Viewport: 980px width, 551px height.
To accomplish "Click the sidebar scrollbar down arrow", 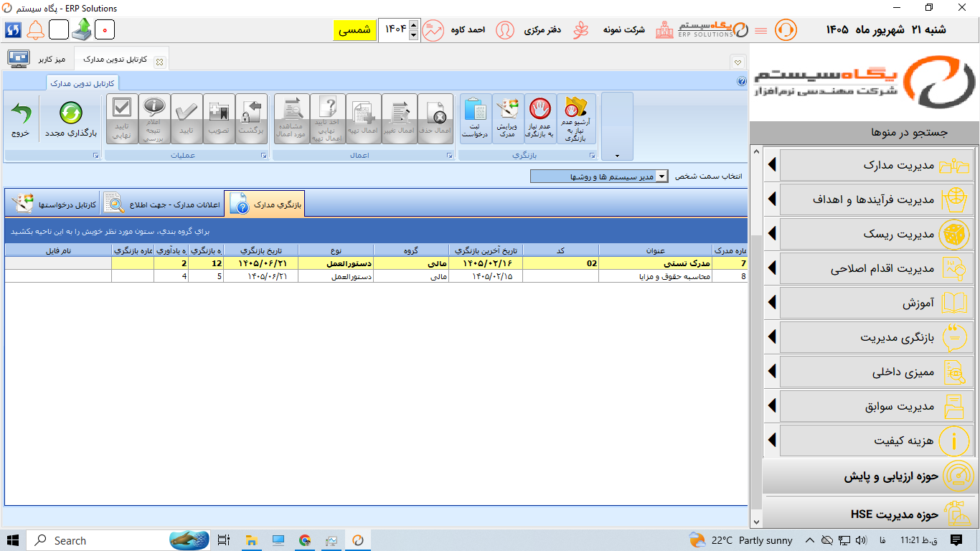I will pyautogui.click(x=755, y=522).
